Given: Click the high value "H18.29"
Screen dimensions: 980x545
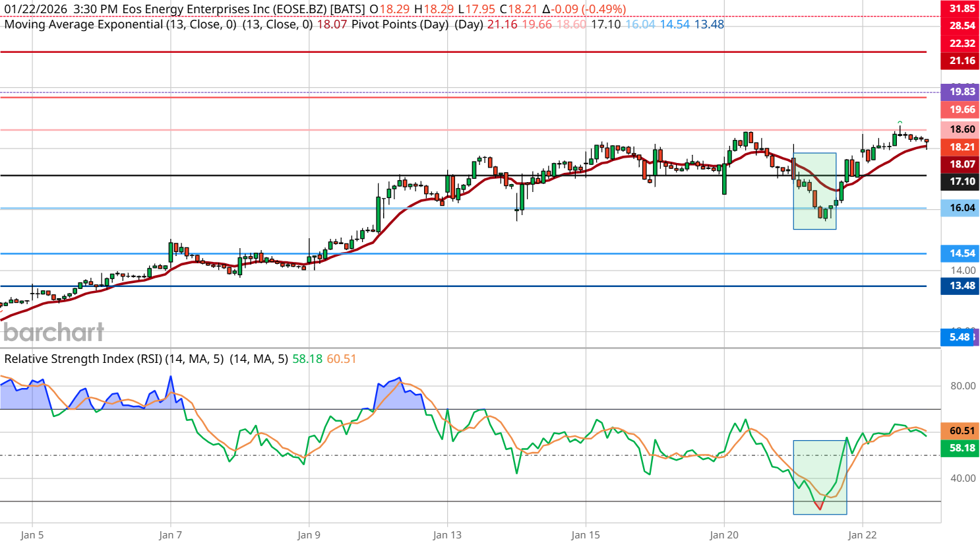Looking at the screenshot, I should (x=435, y=9).
